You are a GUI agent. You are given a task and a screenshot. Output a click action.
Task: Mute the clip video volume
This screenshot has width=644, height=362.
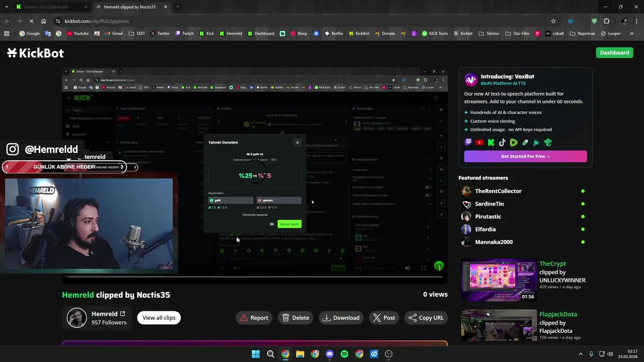tap(408, 268)
